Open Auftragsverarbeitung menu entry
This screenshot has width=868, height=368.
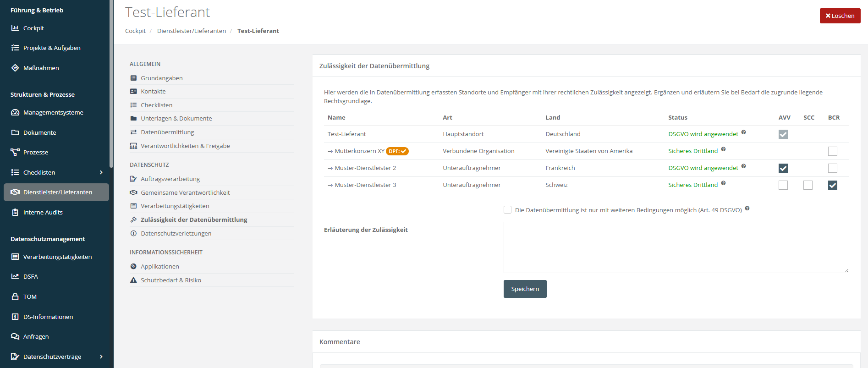tap(170, 179)
